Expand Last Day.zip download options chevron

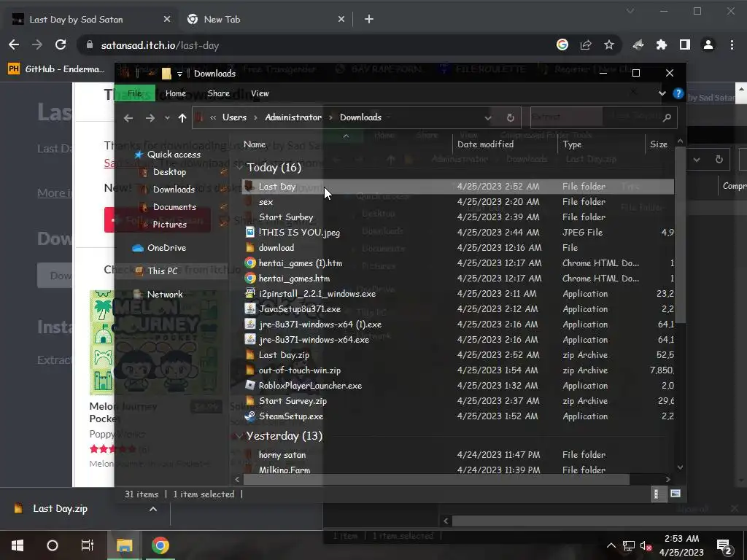point(153,509)
